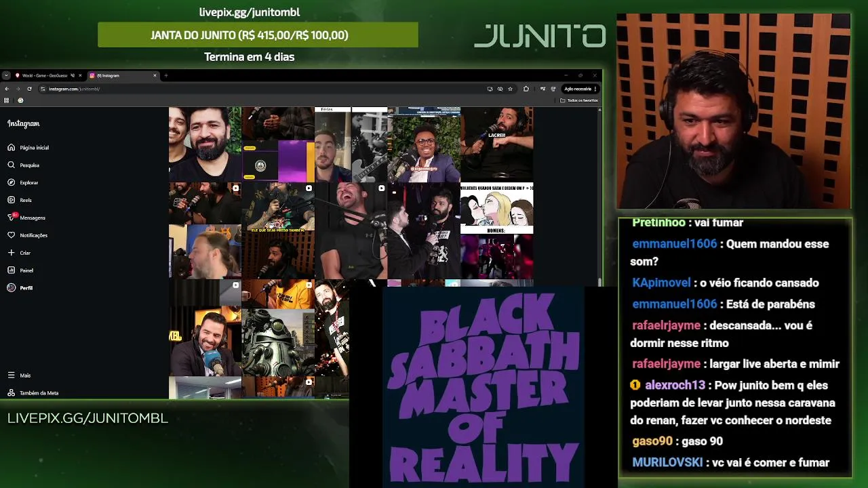Open Pesquisa search in Instagram sidebar
The height and width of the screenshot is (488, 868).
tap(11, 165)
